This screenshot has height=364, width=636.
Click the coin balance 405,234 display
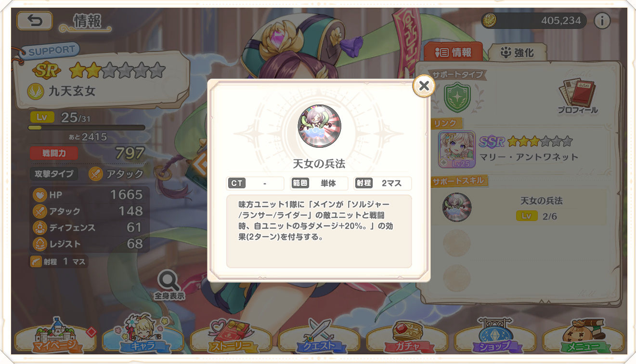(534, 21)
